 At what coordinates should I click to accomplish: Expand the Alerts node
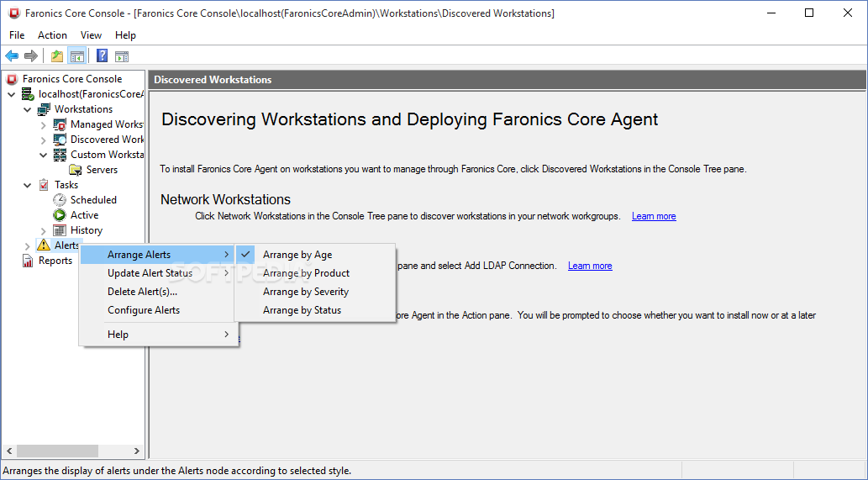click(x=28, y=245)
